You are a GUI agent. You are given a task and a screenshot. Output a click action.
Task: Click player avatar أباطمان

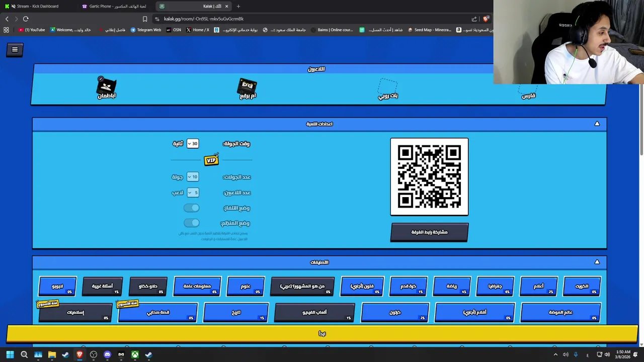pos(106,87)
